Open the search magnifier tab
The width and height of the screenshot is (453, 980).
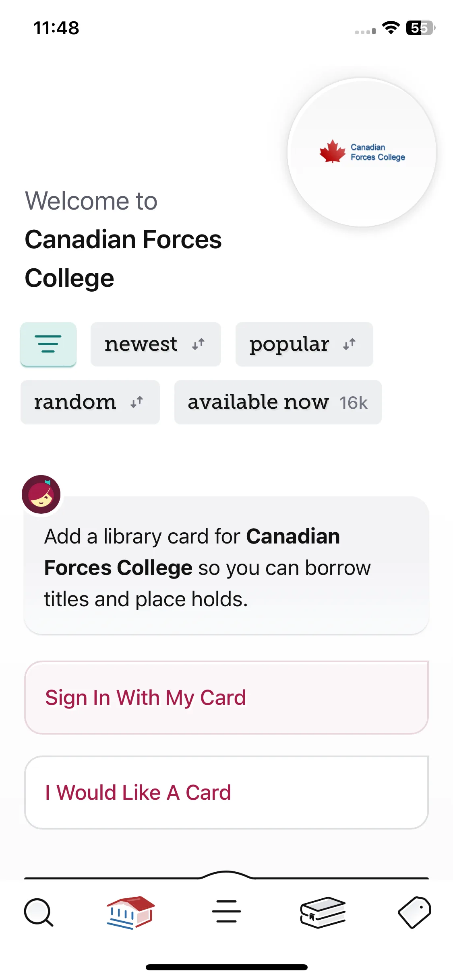point(39,912)
